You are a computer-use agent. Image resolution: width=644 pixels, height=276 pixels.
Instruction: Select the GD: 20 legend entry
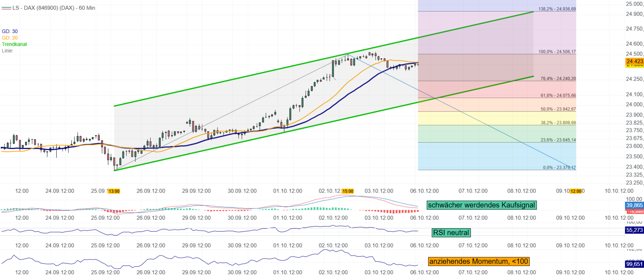[x=10, y=38]
